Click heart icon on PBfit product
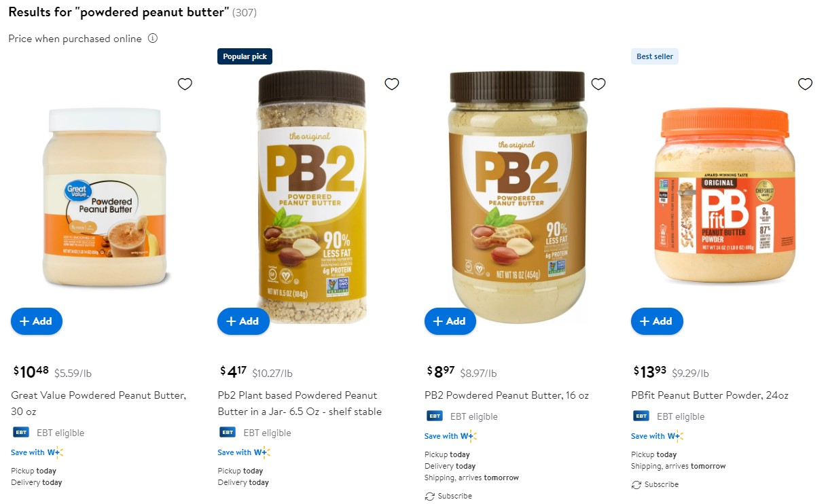The width and height of the screenshot is (826, 504). (805, 84)
